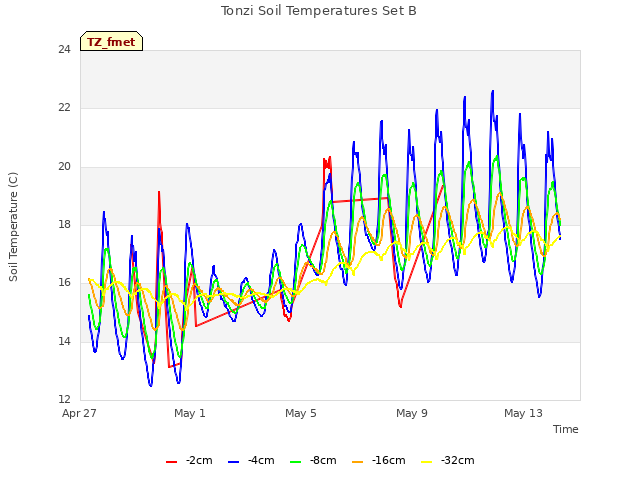640x480 pixels.
Task: Click the chart title Tonzi Soil Temperatures Set B
Action: coord(319,11)
